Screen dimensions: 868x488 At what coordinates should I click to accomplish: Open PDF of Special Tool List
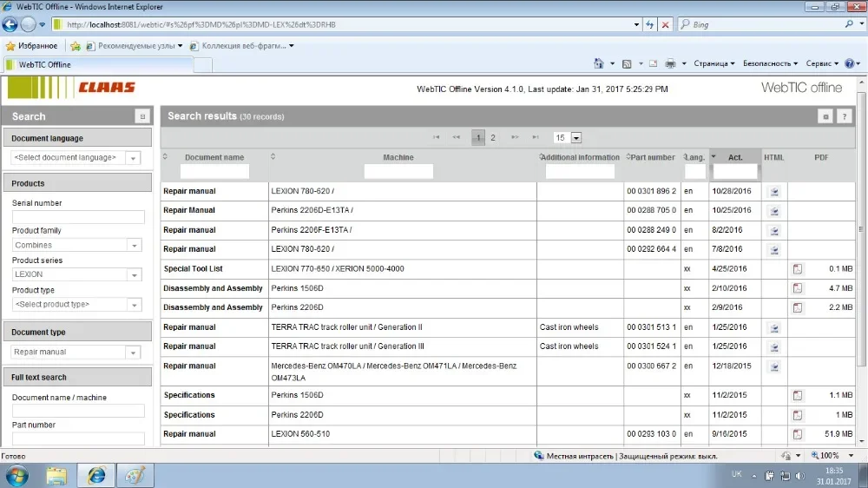797,269
